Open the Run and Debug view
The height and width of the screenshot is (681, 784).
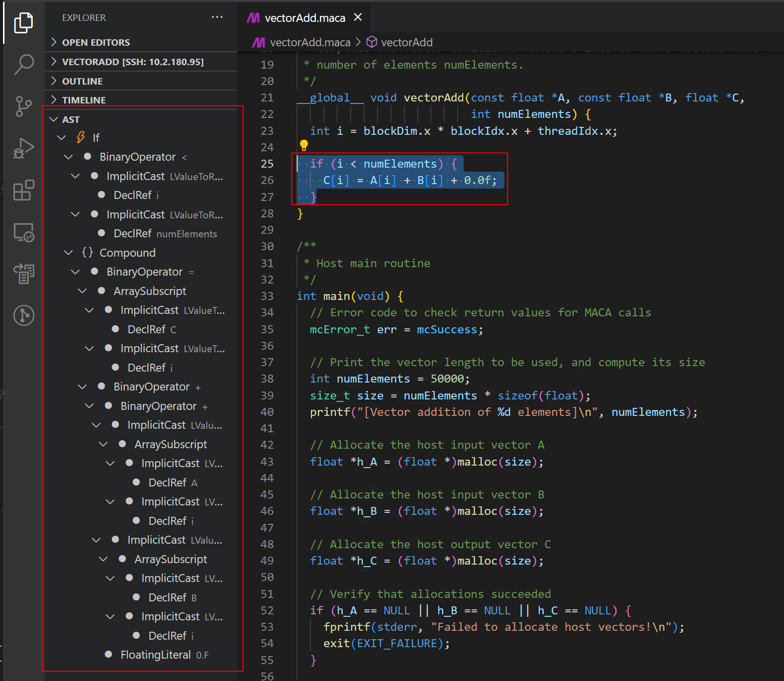tap(23, 148)
